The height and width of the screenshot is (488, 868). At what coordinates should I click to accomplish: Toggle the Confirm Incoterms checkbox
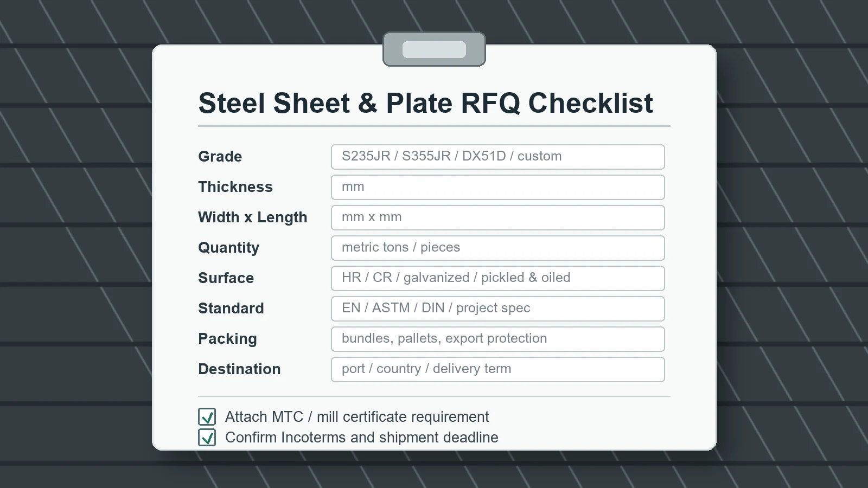[207, 438]
